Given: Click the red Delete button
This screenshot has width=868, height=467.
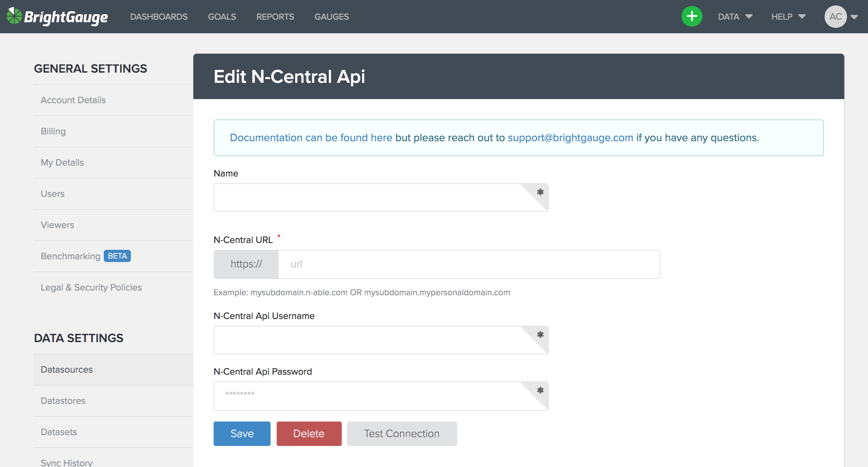Looking at the screenshot, I should 309,433.
